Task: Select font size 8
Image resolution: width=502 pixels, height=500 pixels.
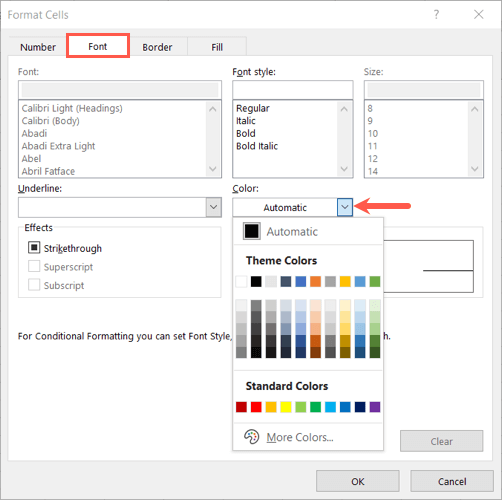Action: [370, 108]
